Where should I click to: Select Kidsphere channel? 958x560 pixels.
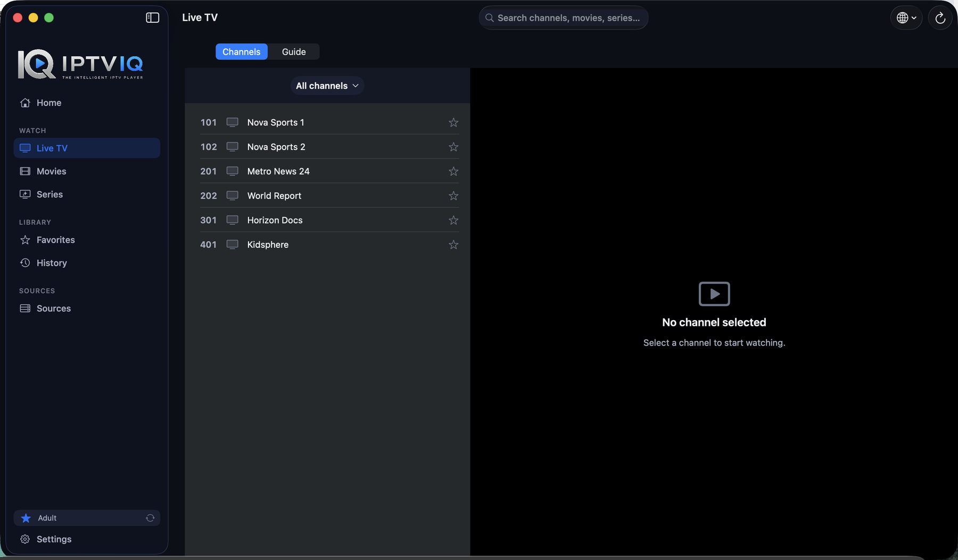pos(327,245)
